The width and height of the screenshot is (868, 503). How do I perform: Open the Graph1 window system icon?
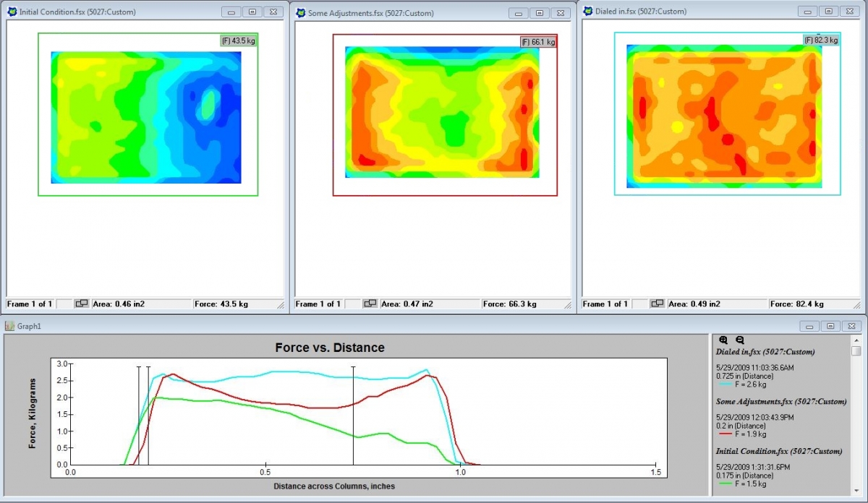10,326
